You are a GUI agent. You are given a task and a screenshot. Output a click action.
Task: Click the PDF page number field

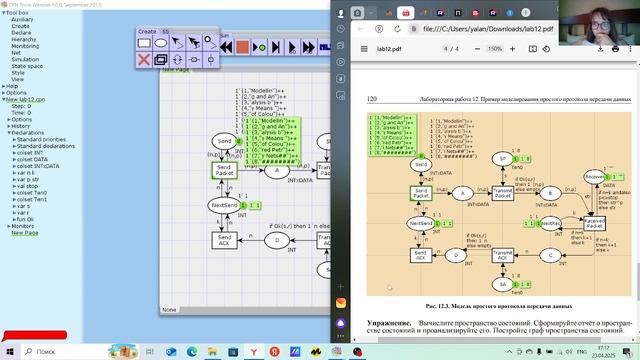click(x=446, y=49)
